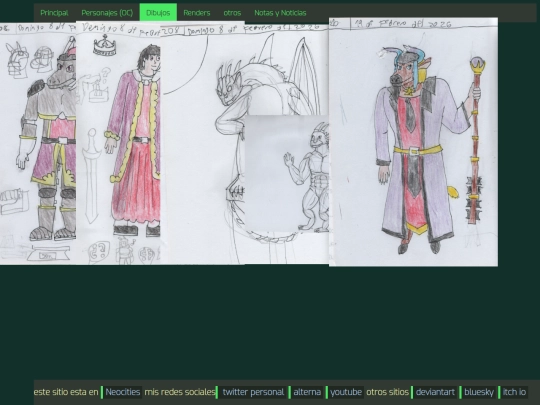Navigate to the otros section
The image size is (540, 405).
click(x=232, y=13)
